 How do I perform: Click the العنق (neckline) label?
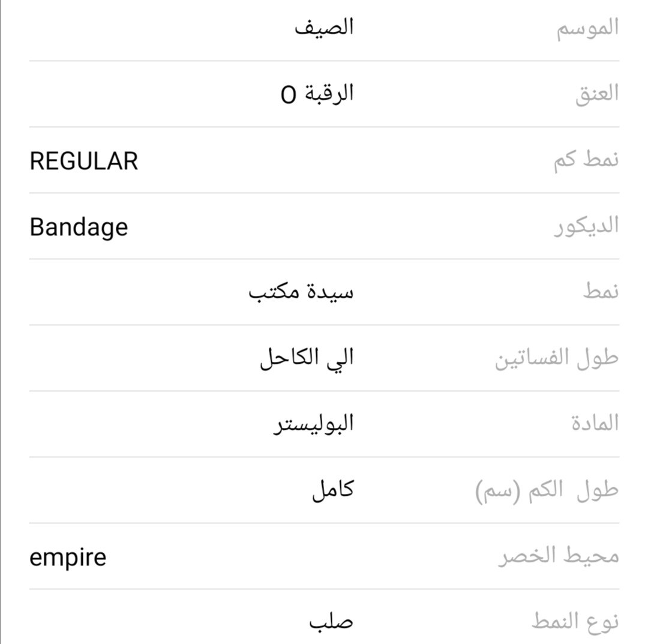(x=596, y=94)
